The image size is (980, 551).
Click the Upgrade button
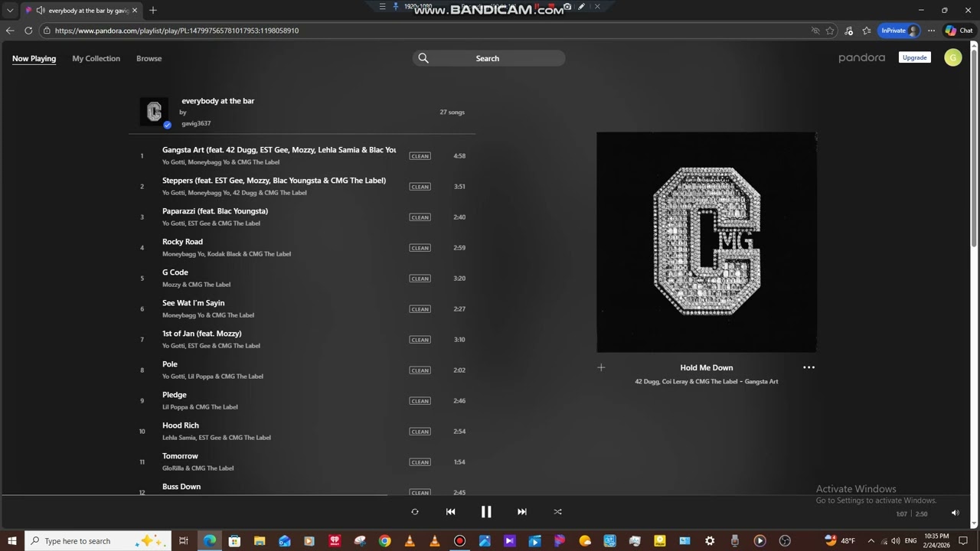pos(914,58)
